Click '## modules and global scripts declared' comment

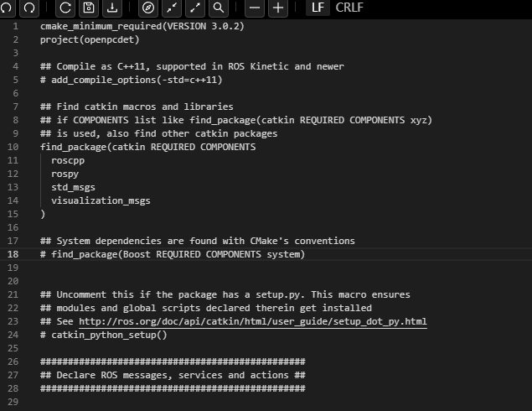[x=206, y=308]
